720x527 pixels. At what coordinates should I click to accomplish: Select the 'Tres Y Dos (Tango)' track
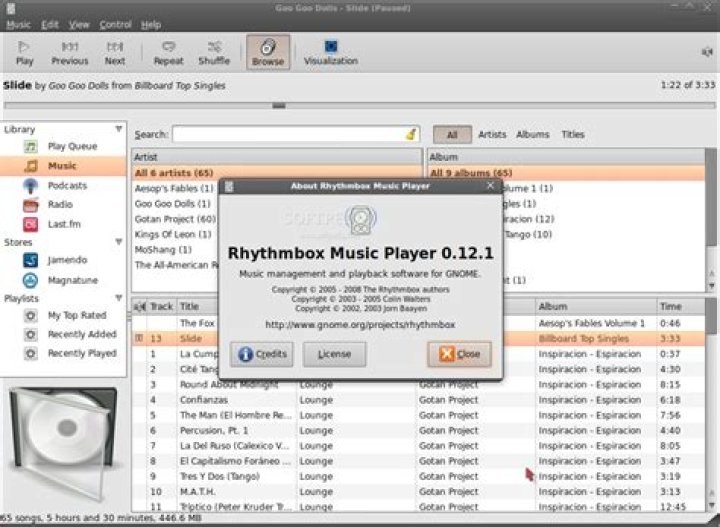419,477
